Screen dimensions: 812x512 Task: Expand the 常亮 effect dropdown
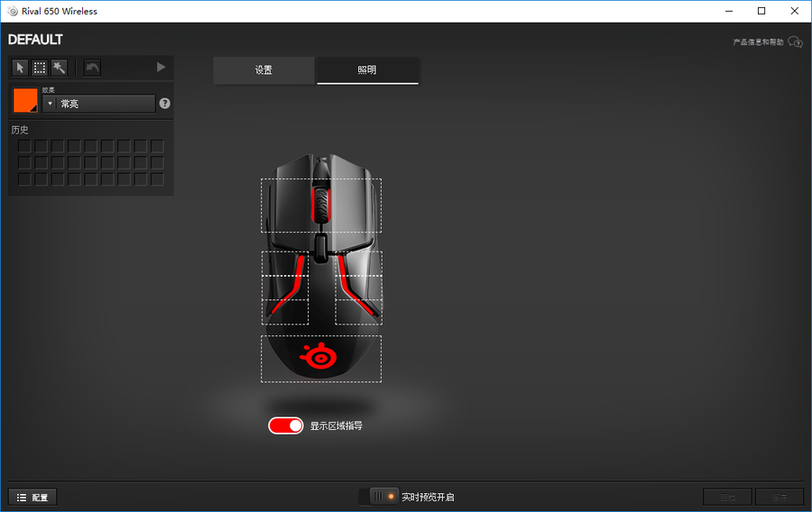[x=106, y=104]
